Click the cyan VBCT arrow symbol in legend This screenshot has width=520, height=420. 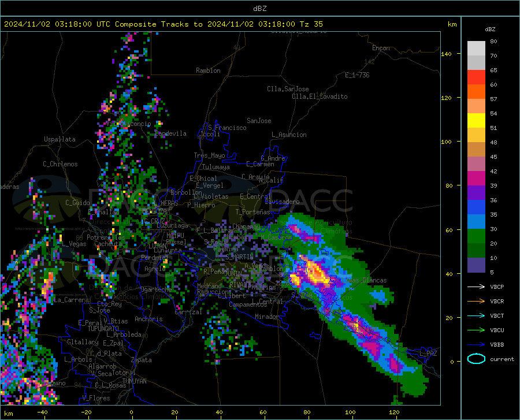tap(476, 315)
